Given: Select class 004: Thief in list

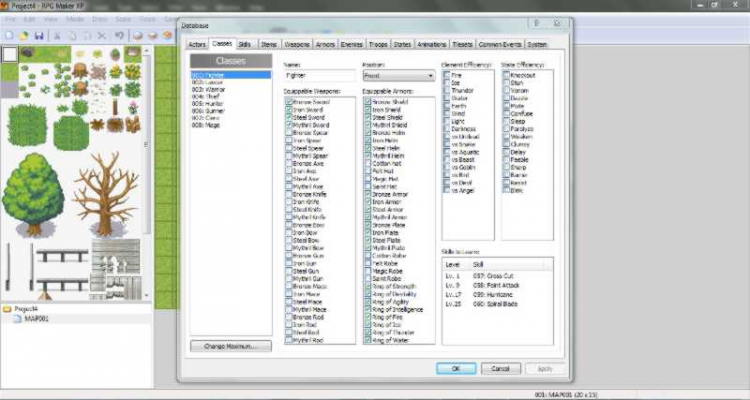Looking at the screenshot, I should point(231,97).
